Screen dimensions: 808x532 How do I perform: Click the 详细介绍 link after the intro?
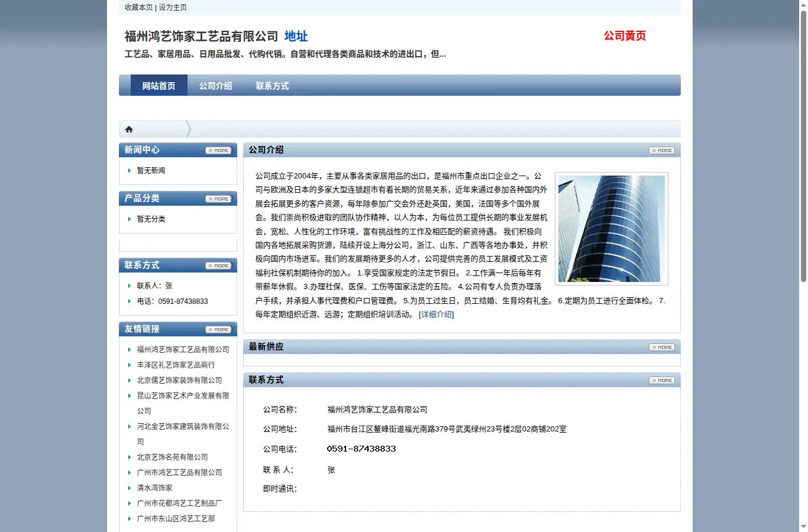[x=437, y=314]
